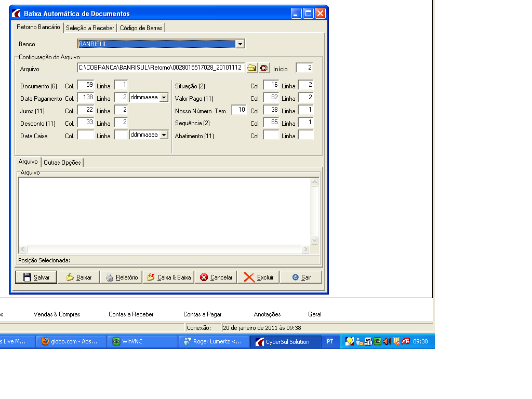Click the Nosso Número Tam. field
This screenshot has height=399, width=532.
(x=239, y=110)
